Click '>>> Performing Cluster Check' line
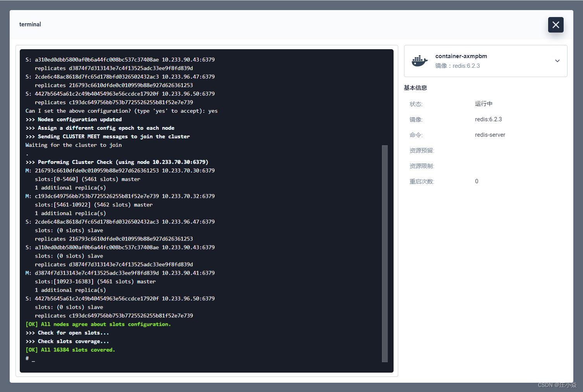Viewport: 583px width, 392px height. [117, 162]
